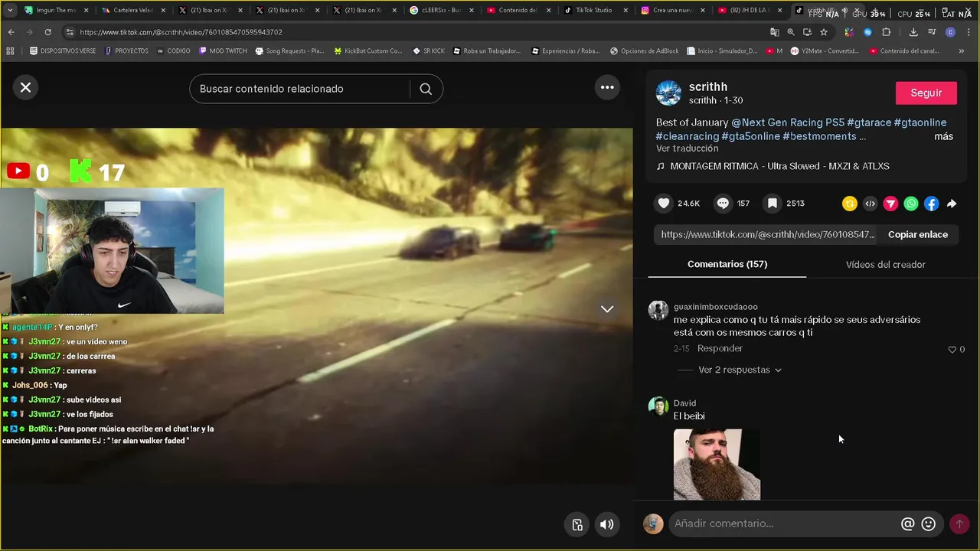The width and height of the screenshot is (980, 551).
Task: Reply to guaxinimboxcudaooo comment with Responder
Action: 720,348
